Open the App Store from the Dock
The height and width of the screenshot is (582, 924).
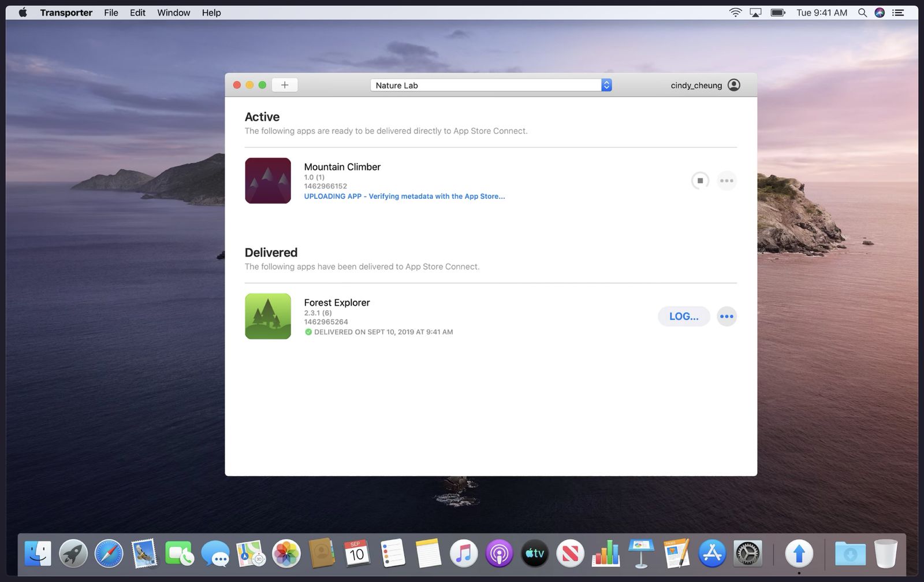coord(712,553)
